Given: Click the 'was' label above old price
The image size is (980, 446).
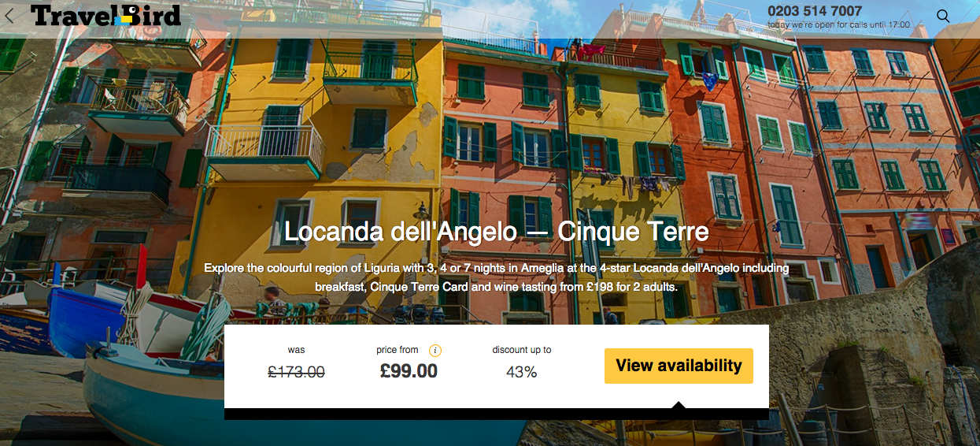Looking at the screenshot, I should (296, 350).
